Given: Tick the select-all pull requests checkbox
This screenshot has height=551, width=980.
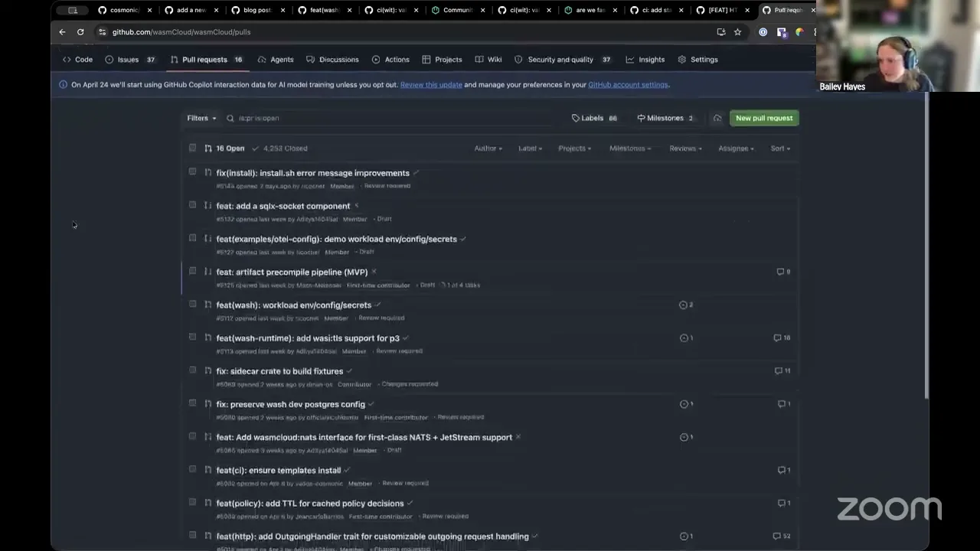Looking at the screenshot, I should [192, 148].
